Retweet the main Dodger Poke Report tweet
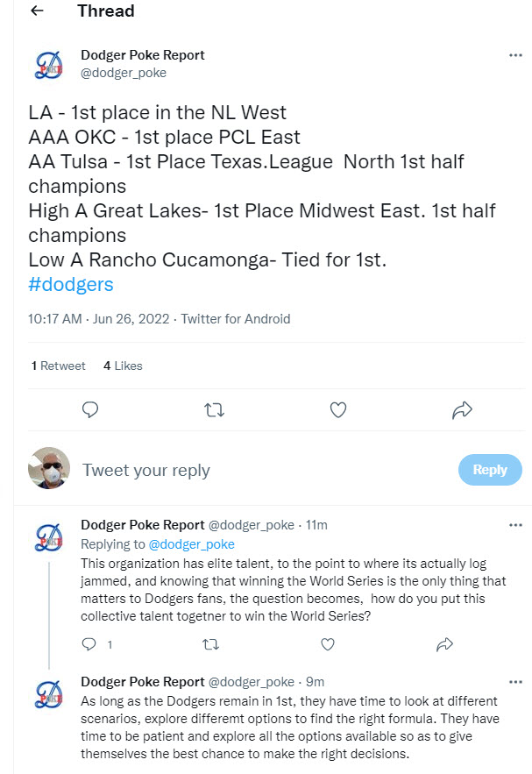Screen dimensions: 532x774 213,409
